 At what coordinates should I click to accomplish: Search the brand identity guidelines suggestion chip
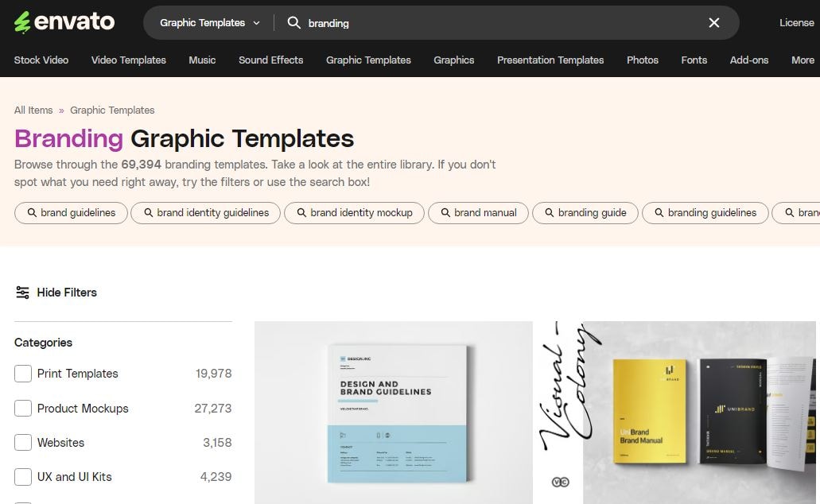(205, 213)
